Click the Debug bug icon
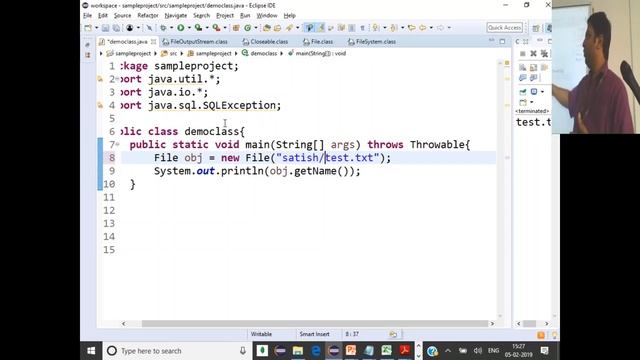 [x=163, y=28]
